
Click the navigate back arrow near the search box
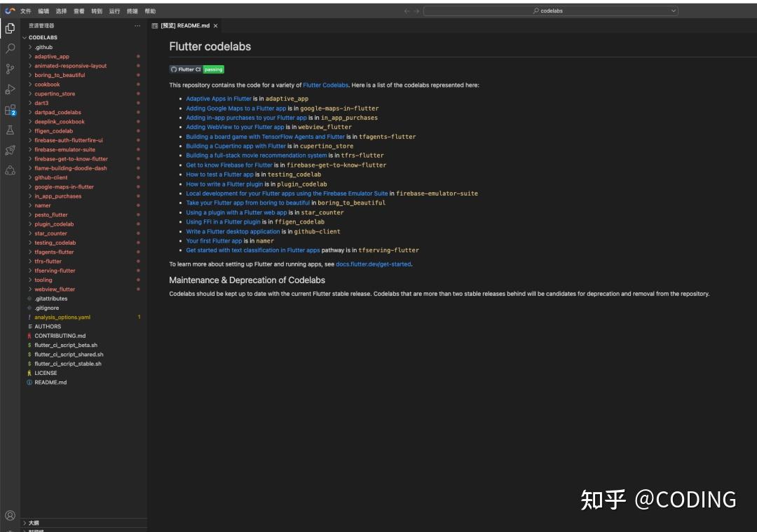[x=406, y=11]
